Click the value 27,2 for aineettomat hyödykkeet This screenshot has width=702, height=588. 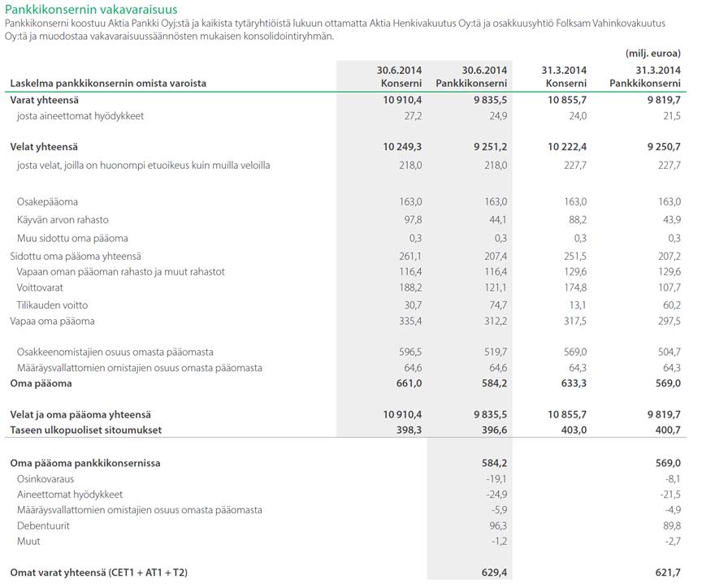click(412, 116)
